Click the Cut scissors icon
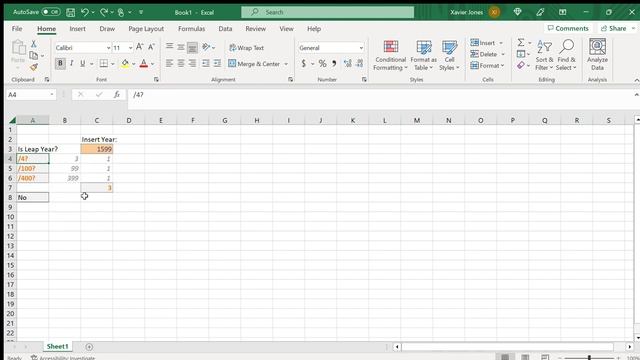The height and width of the screenshot is (360, 640). (34, 44)
